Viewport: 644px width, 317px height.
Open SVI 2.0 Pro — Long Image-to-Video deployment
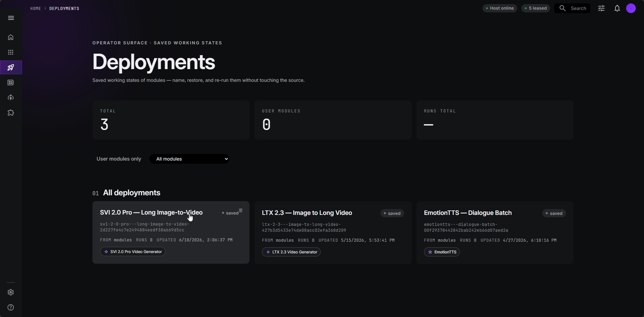pyautogui.click(x=151, y=212)
